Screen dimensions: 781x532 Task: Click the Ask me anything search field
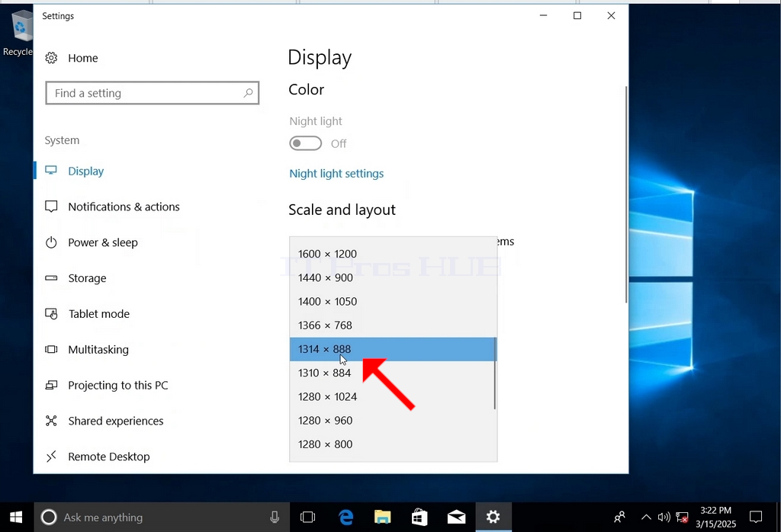click(162, 518)
